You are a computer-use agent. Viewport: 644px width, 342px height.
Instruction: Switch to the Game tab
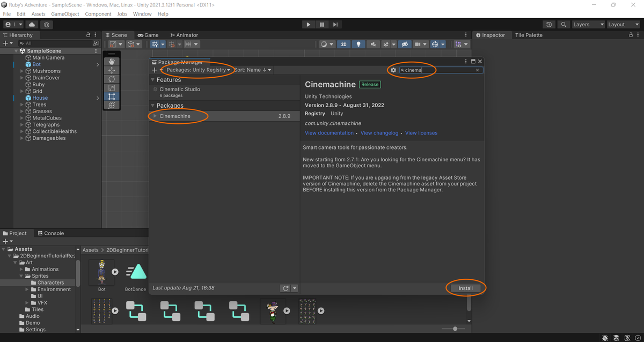pyautogui.click(x=148, y=35)
